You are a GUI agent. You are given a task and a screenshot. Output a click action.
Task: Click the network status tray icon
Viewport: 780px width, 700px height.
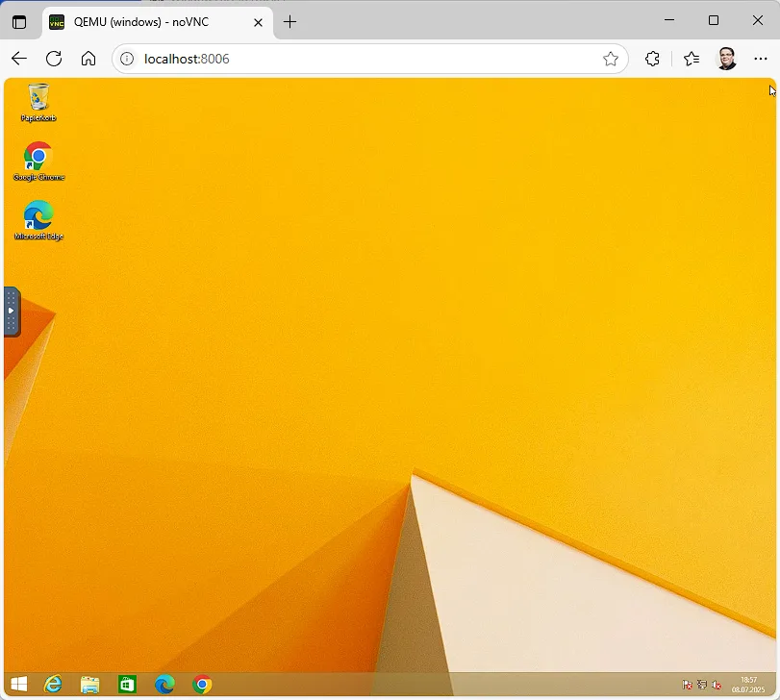pyautogui.click(x=702, y=685)
